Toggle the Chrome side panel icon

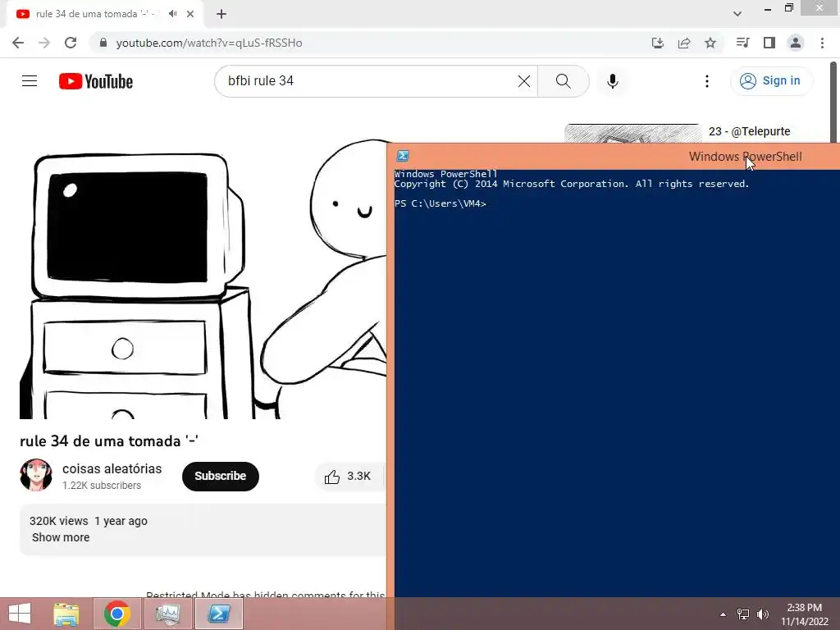point(769,43)
